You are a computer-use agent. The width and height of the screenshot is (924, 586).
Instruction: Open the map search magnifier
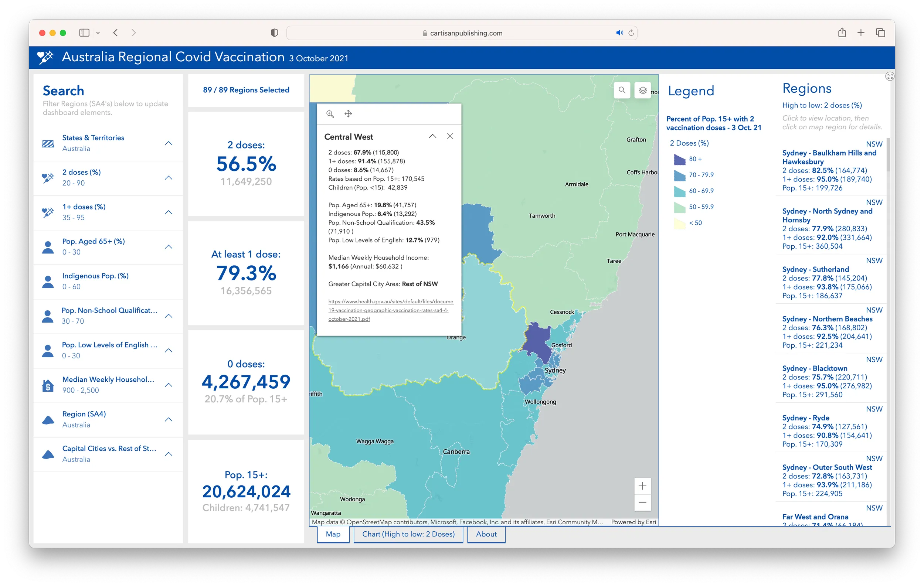point(622,90)
